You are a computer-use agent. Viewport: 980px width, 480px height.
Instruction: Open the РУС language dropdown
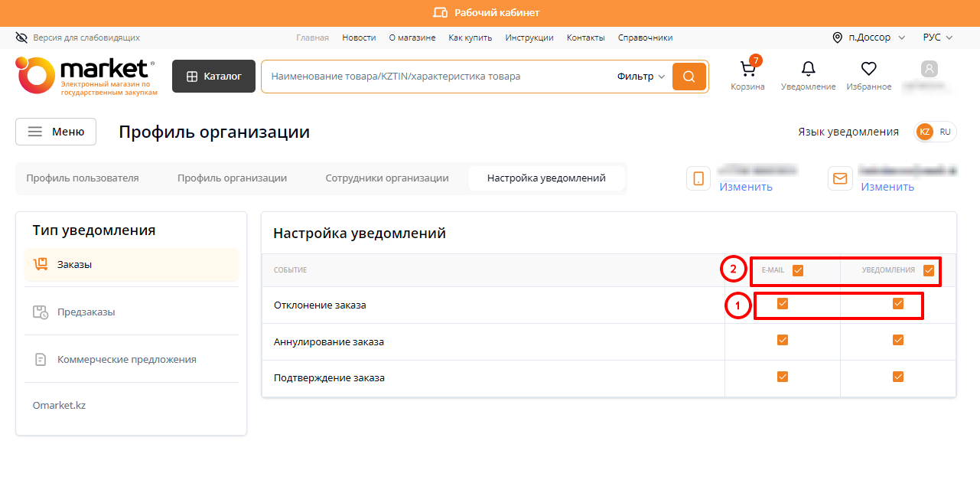tap(937, 38)
